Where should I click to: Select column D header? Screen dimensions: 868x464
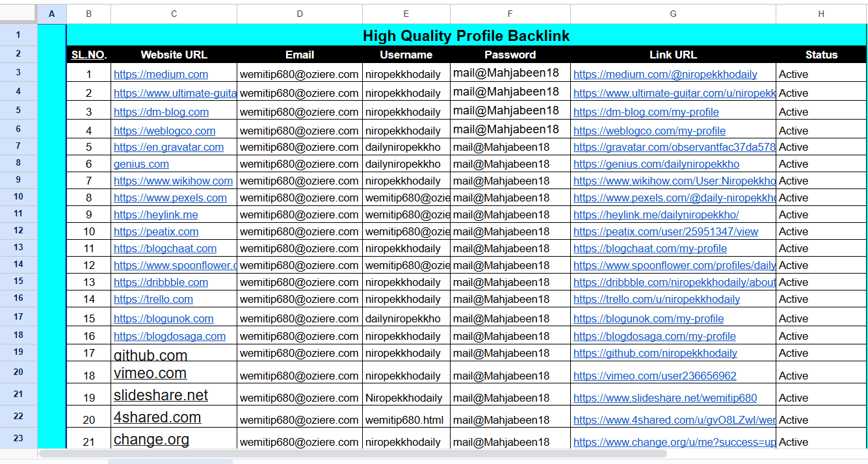click(300, 14)
